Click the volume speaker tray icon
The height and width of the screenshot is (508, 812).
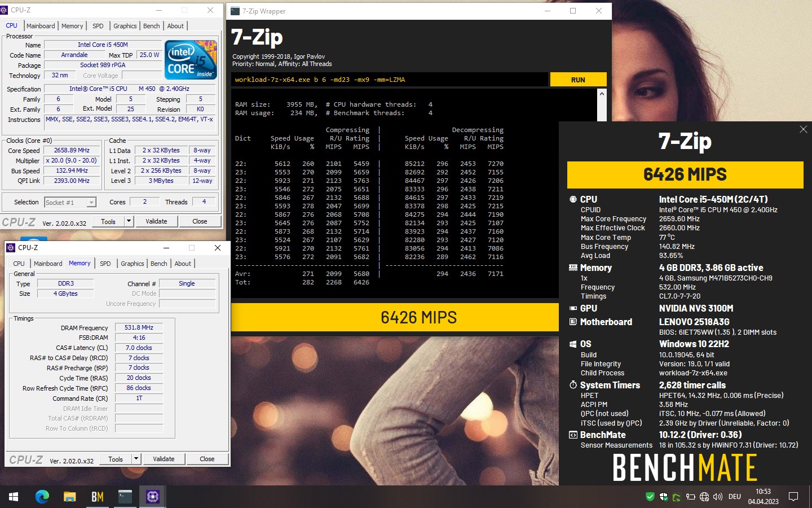coord(718,497)
